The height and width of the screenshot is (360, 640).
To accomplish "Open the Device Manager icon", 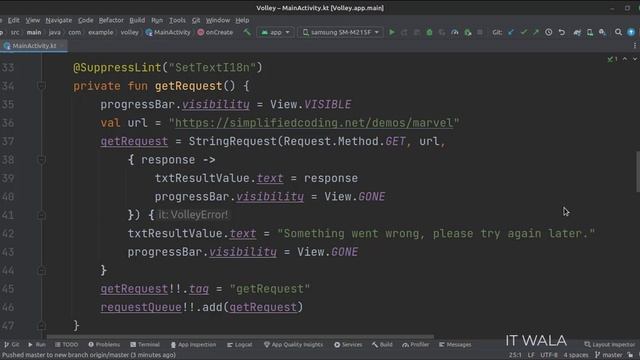I will pos(590,32).
